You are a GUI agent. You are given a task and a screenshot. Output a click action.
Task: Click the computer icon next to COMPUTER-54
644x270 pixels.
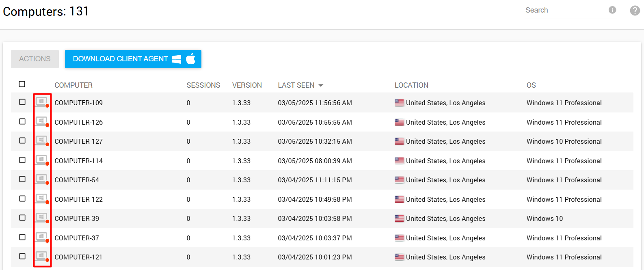[42, 179]
